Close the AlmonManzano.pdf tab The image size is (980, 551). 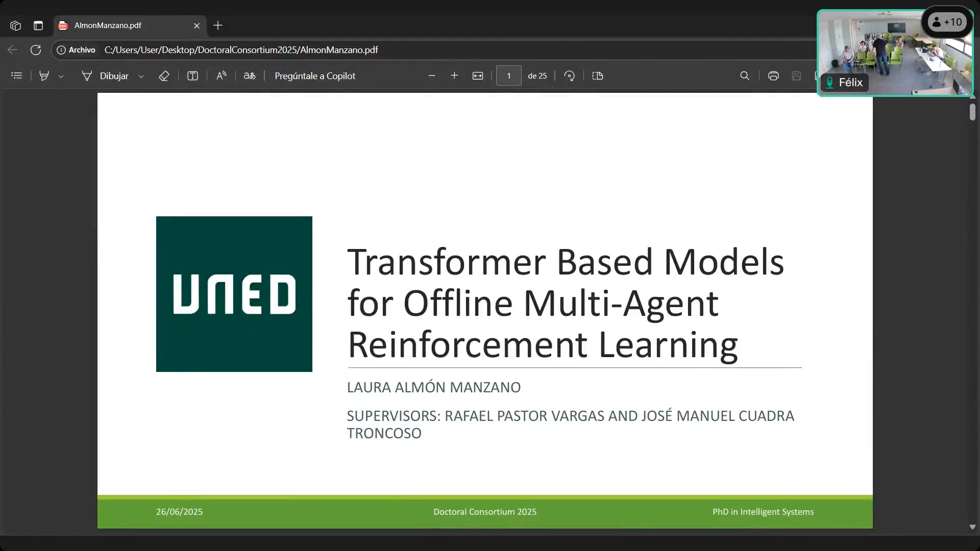[197, 26]
